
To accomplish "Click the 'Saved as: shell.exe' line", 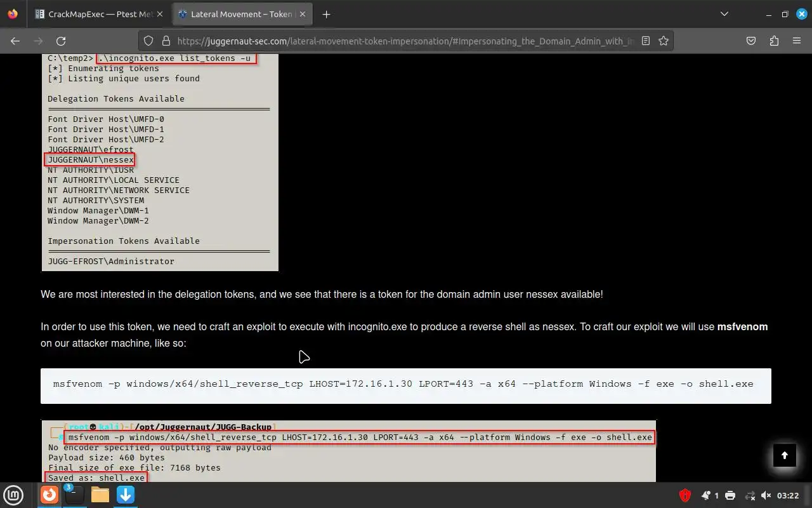I will click(x=96, y=477).
